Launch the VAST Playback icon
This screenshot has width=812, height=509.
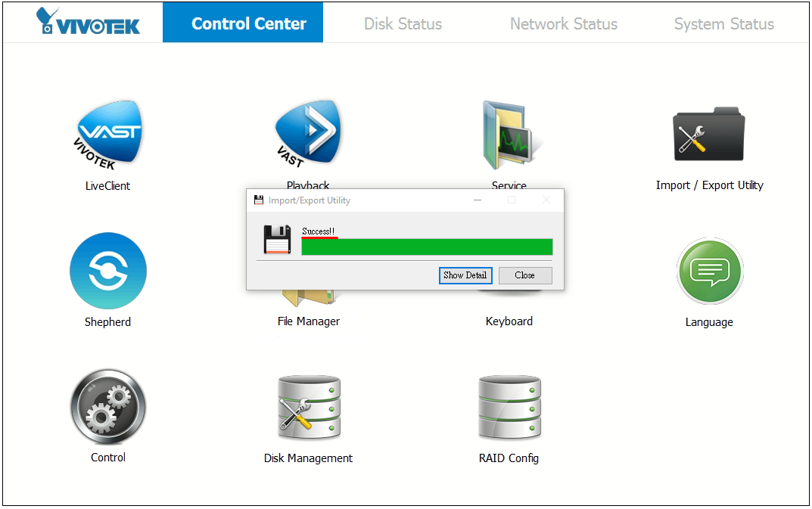[308, 134]
